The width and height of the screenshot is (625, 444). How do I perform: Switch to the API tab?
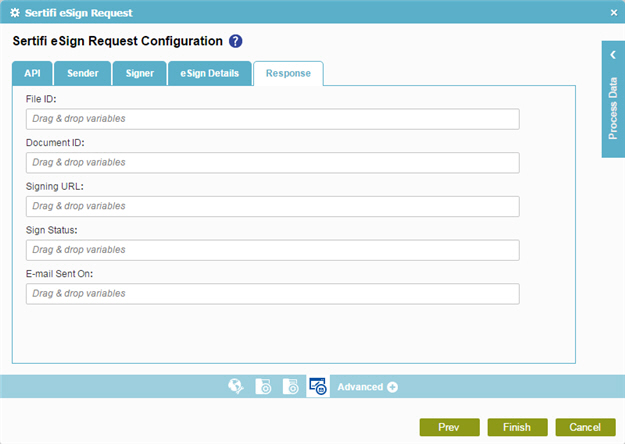pos(32,73)
